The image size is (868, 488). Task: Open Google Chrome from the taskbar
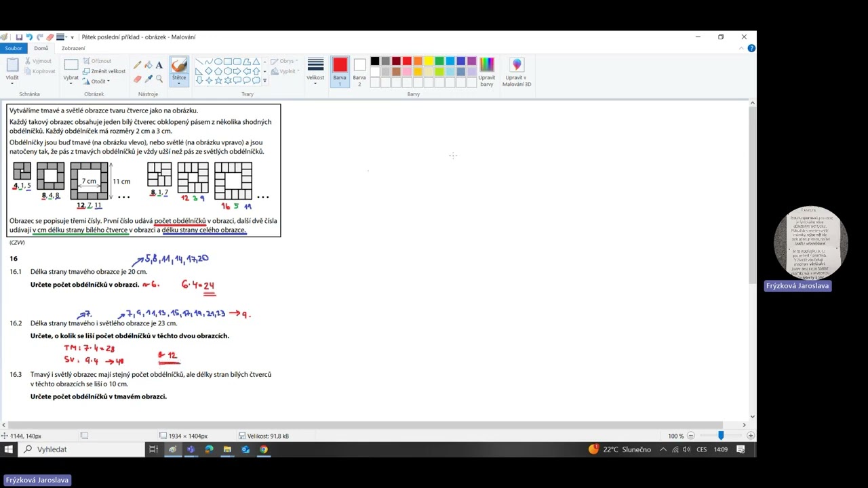point(264,449)
